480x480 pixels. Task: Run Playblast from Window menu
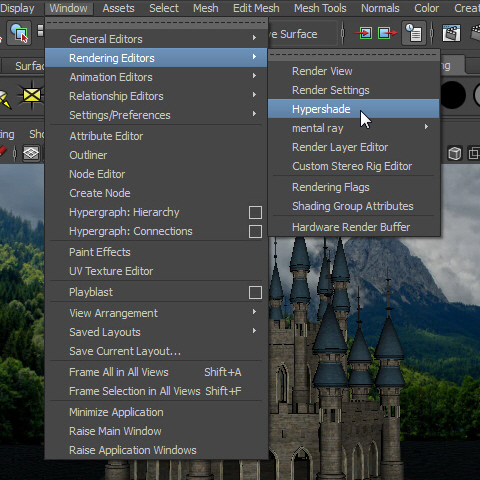pyautogui.click(x=91, y=292)
